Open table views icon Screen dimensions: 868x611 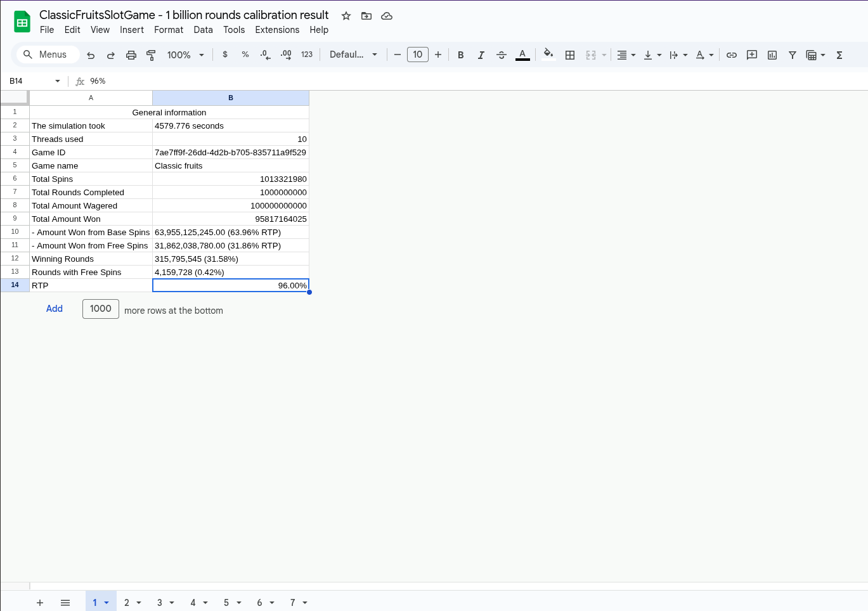(812, 55)
